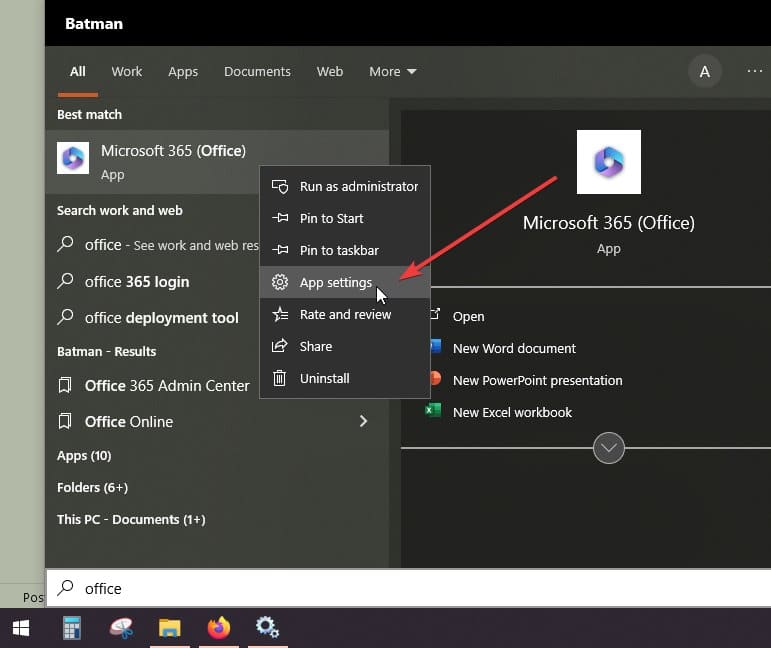Choose Rate and review from context menu
The width and height of the screenshot is (771, 648).
tap(345, 314)
